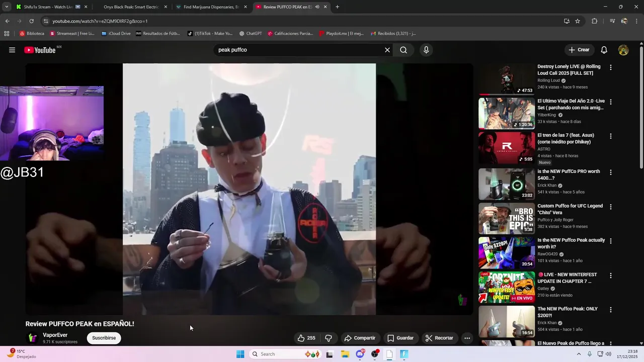Open the VaporEver channel name link
This screenshot has width=644, height=362.
pos(55,335)
